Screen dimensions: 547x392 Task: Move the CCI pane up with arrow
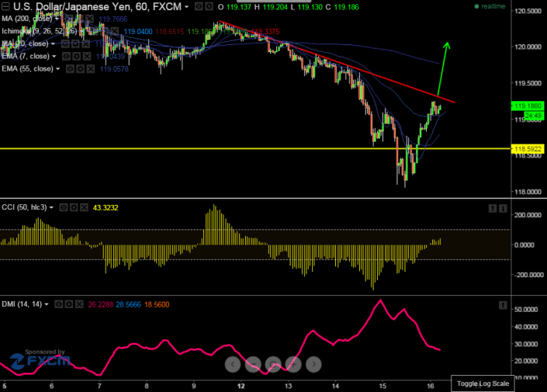493,208
